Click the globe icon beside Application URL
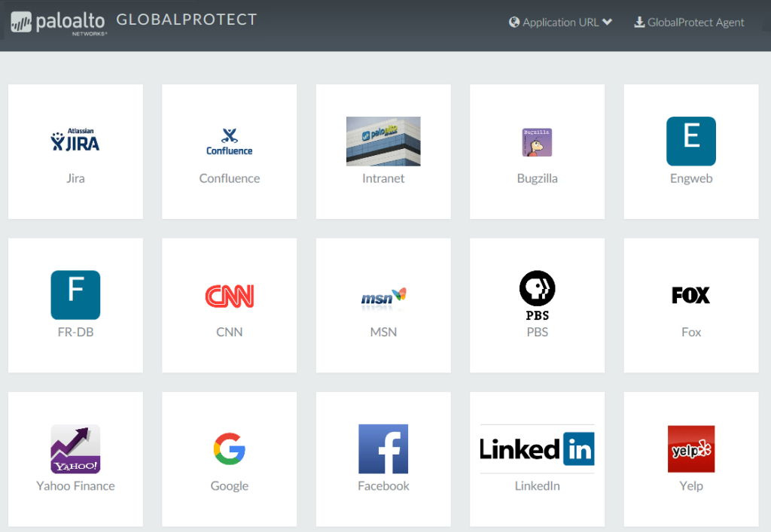 point(514,22)
